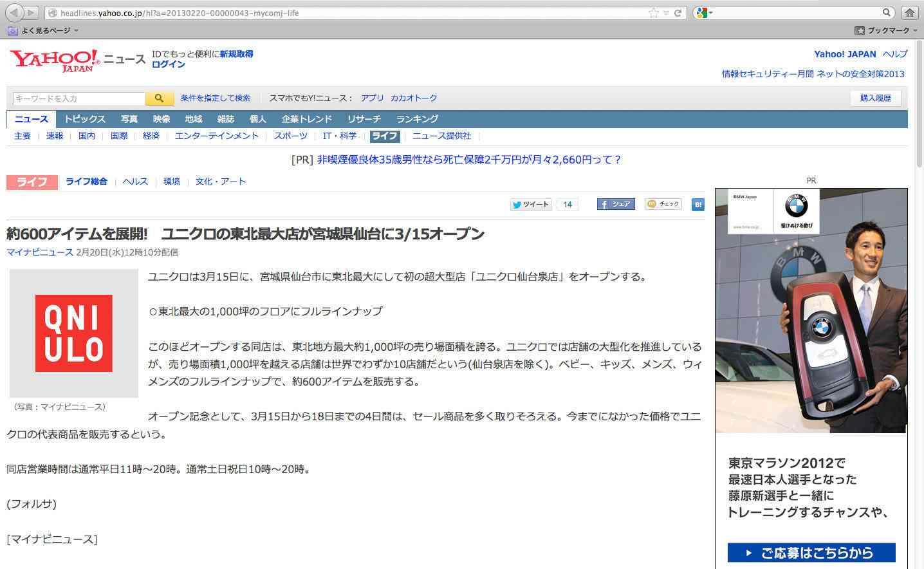Viewport: 924px width, 569px height.
Task: Click the yellow search magnifier button
Action: tap(159, 98)
